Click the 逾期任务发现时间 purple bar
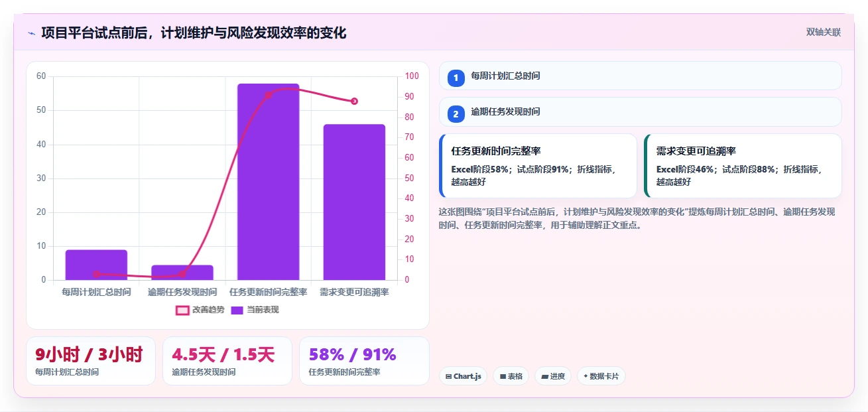The image size is (868, 412). tap(182, 273)
